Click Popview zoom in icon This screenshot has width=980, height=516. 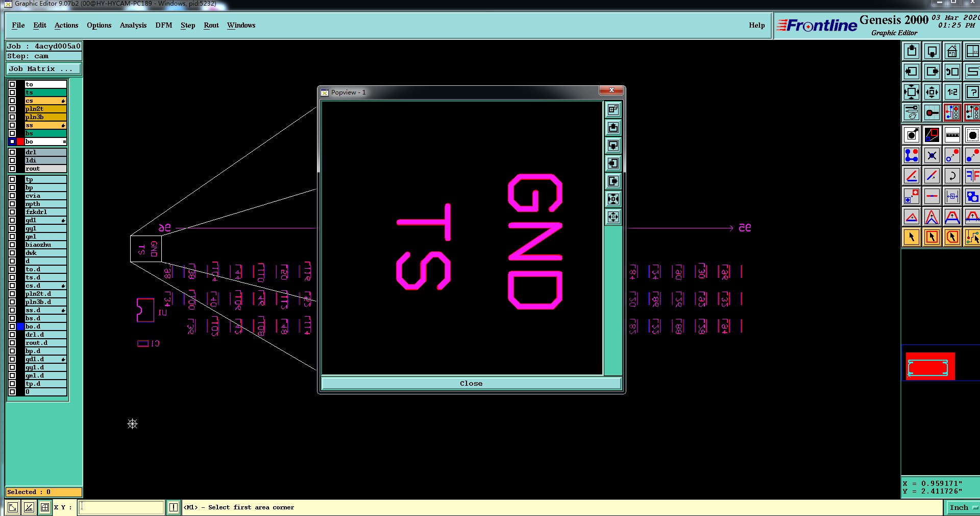614,199
